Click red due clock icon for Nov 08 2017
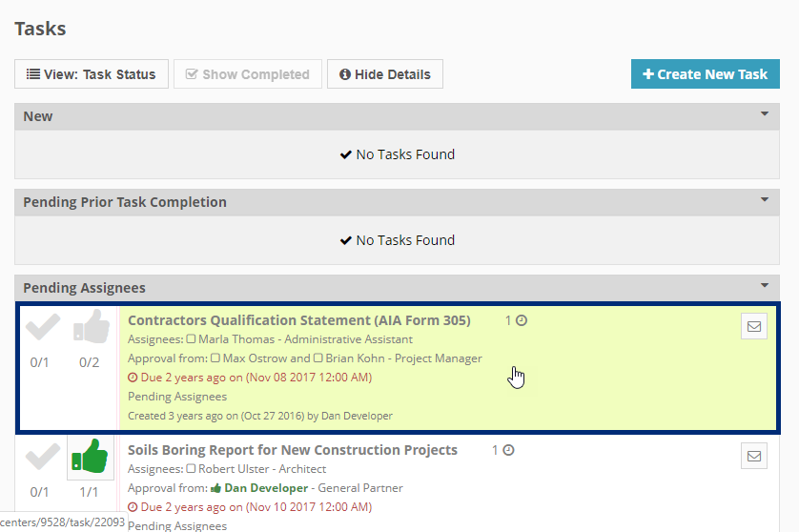 (x=133, y=378)
